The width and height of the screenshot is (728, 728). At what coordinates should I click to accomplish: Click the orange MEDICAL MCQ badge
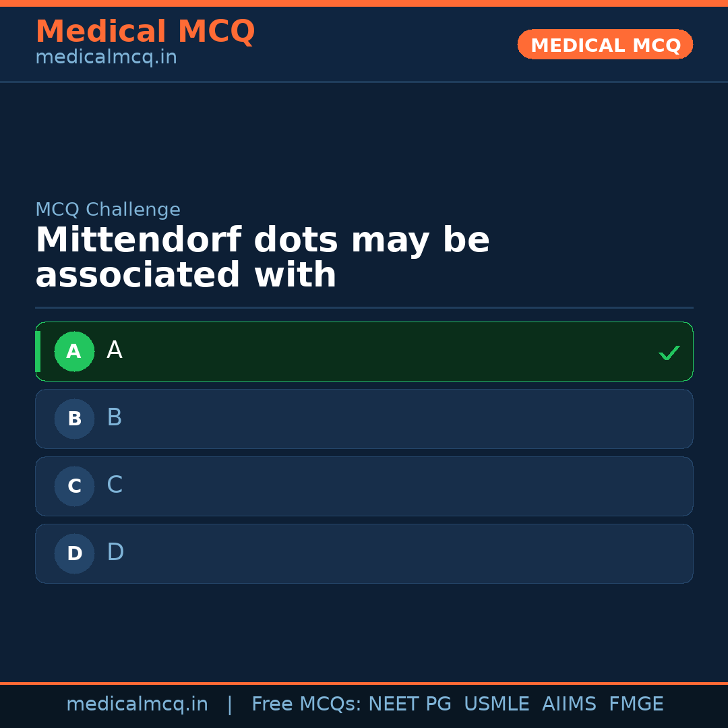pos(605,44)
